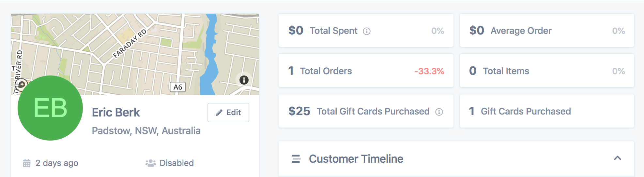Click the Edit customer button

[x=228, y=113]
